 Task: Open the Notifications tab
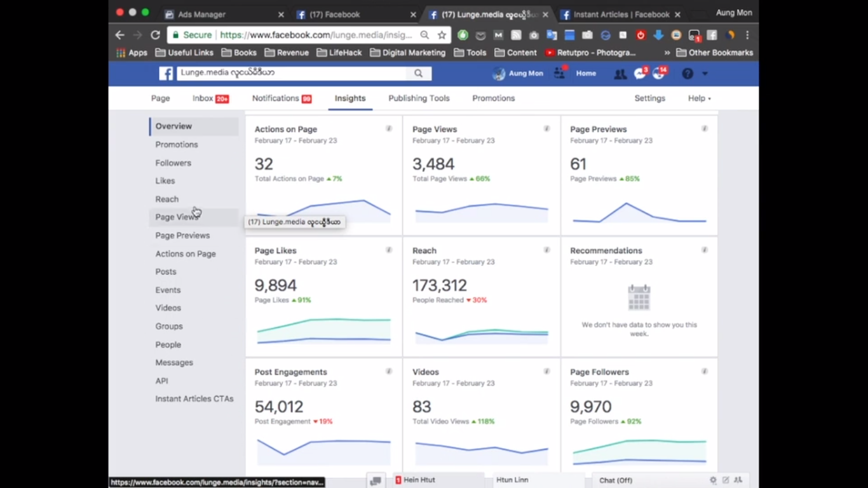pos(281,98)
